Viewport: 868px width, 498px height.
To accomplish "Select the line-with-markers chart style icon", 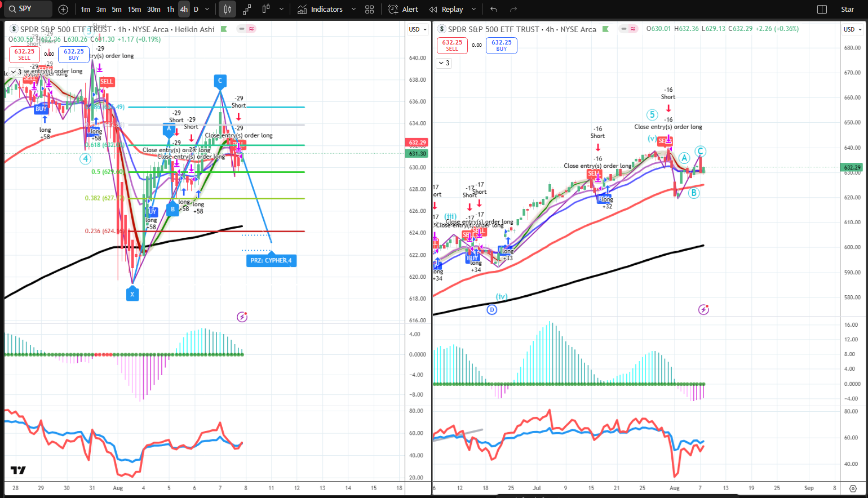I will (247, 9).
